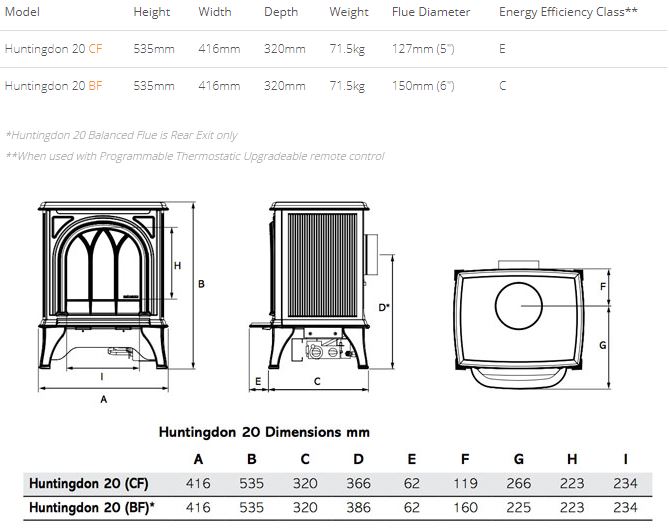Click value 535 in the Huntingdon 20 (BF)* row
669x532 pixels.
(252, 507)
